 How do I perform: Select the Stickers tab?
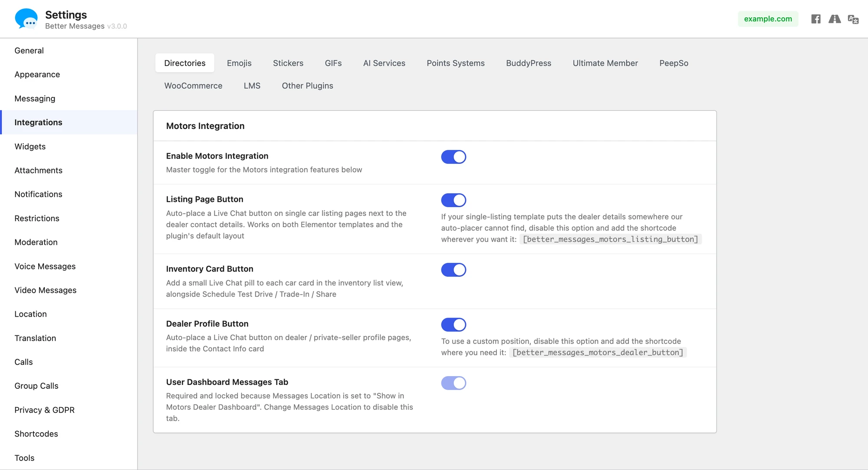click(288, 63)
